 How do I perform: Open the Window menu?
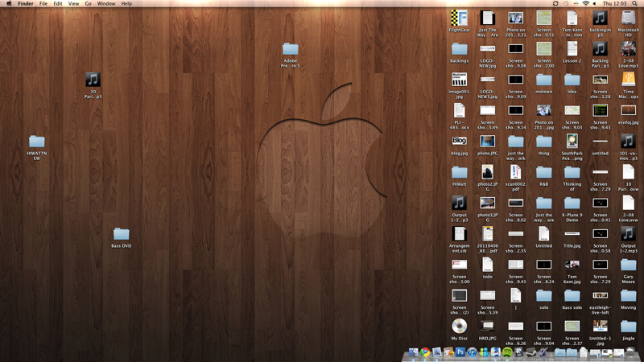pyautogui.click(x=106, y=4)
